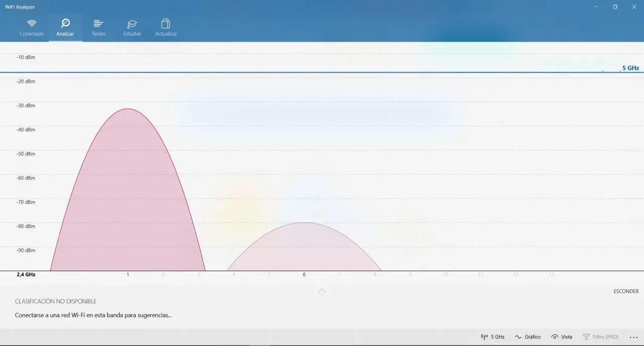Click channel 6 axis label
Screen dimensions: 644x346
pyautogui.click(x=304, y=275)
